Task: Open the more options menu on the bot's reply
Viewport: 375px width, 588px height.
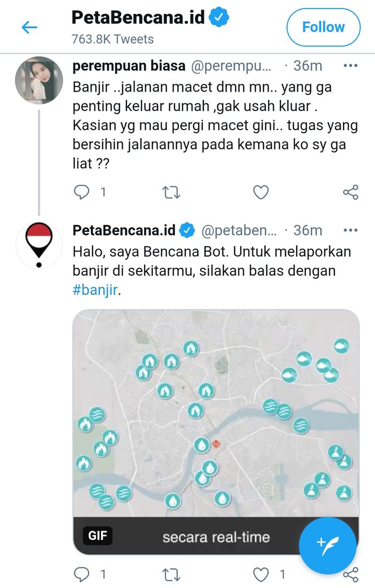Action: (x=350, y=230)
